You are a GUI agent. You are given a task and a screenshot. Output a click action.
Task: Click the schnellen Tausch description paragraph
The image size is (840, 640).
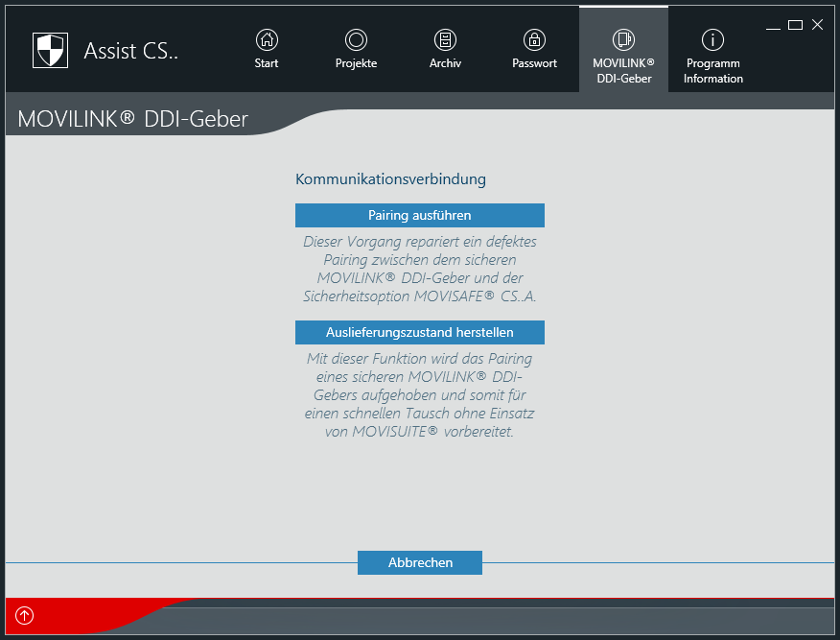click(419, 395)
